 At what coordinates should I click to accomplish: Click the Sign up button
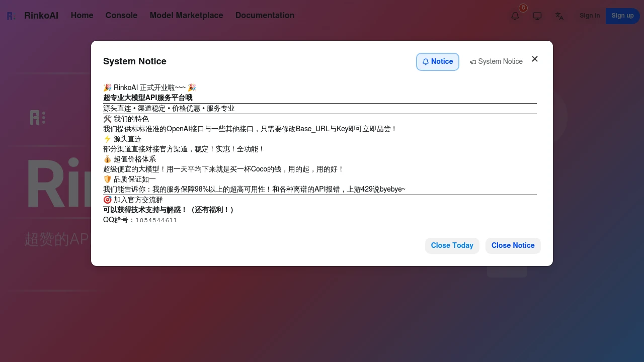[622, 16]
